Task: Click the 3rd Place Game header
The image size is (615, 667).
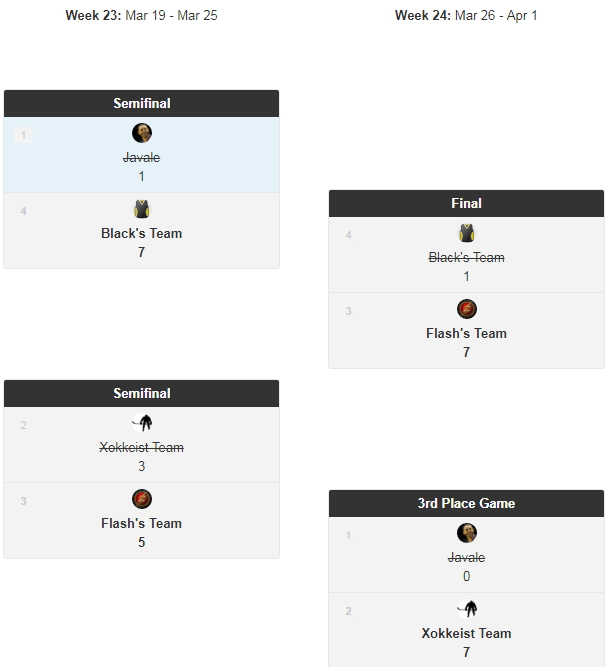Action: point(467,503)
